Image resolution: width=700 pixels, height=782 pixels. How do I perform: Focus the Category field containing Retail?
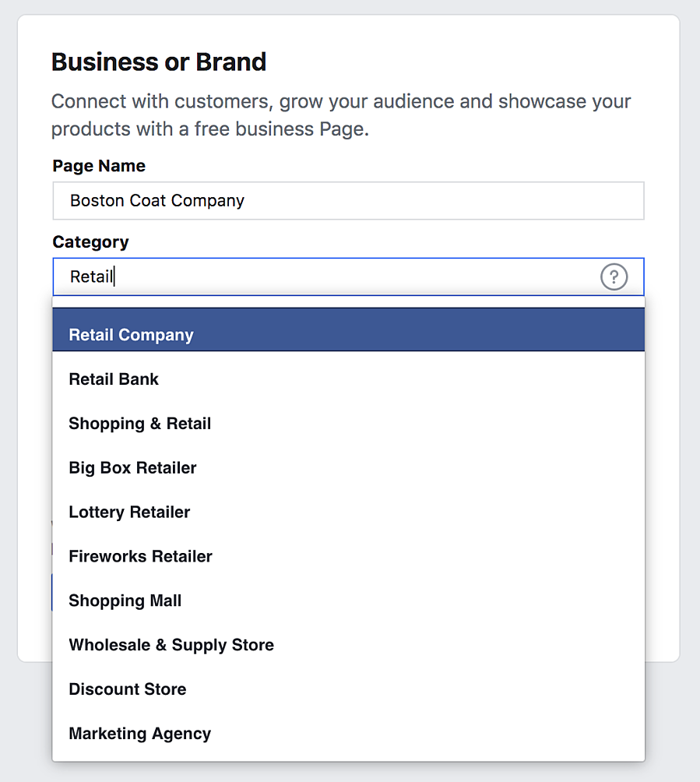pyautogui.click(x=327, y=277)
